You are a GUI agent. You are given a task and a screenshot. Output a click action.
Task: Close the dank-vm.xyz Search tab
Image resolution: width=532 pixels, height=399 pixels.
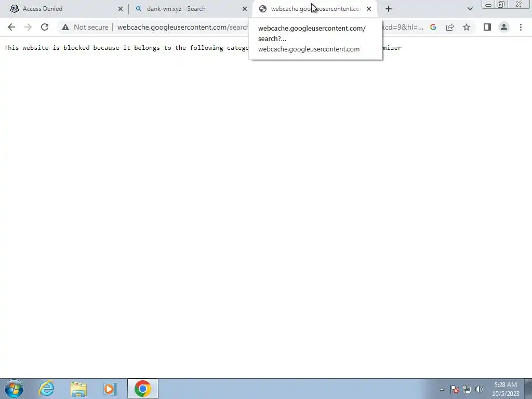pos(245,9)
